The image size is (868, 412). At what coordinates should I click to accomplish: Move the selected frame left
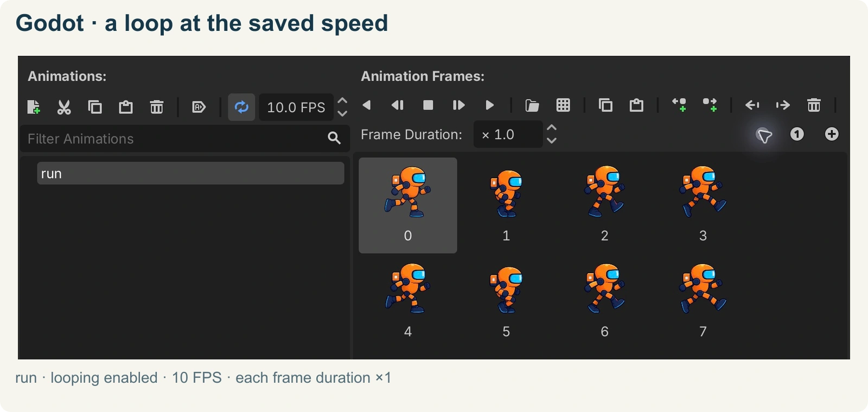tap(752, 105)
